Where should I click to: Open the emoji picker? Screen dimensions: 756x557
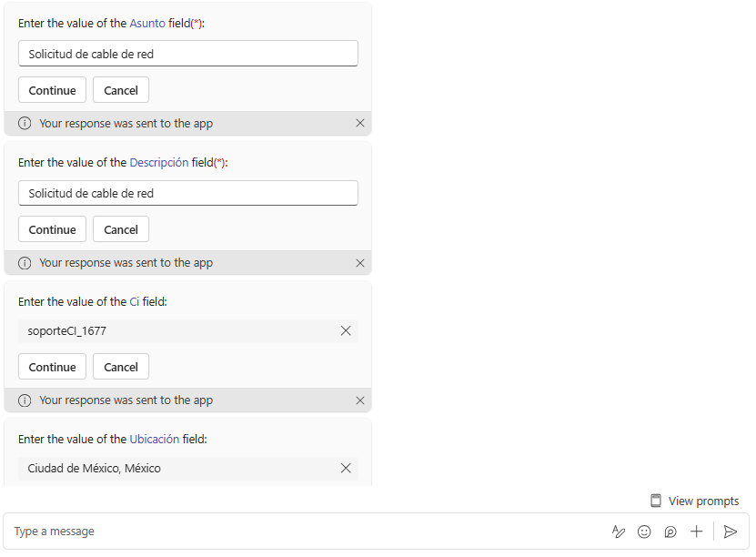coord(644,532)
